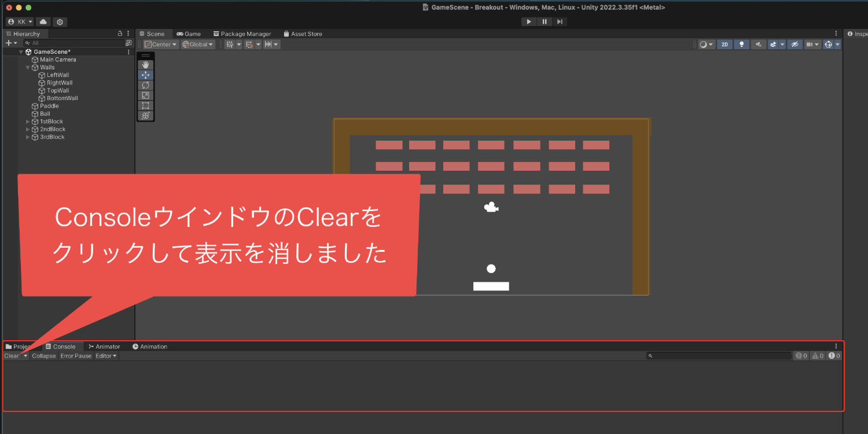Screen dimensions: 868x434
Task: Open the Center pivot dropdown
Action: click(160, 44)
